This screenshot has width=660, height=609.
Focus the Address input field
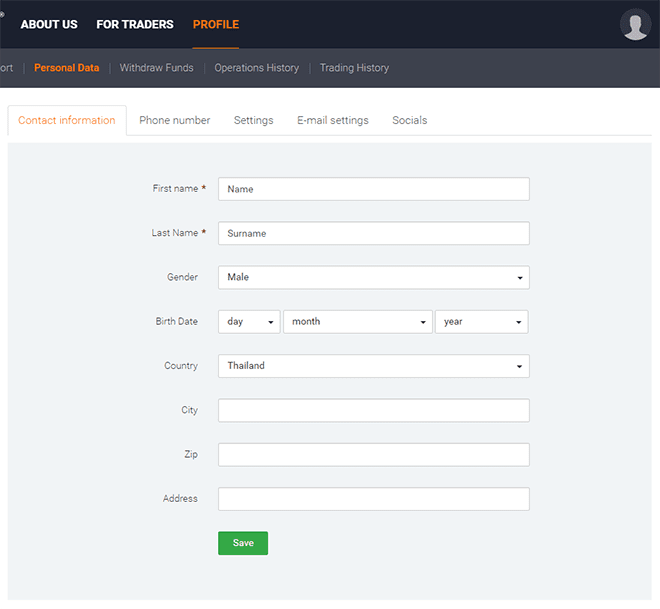[x=374, y=499]
